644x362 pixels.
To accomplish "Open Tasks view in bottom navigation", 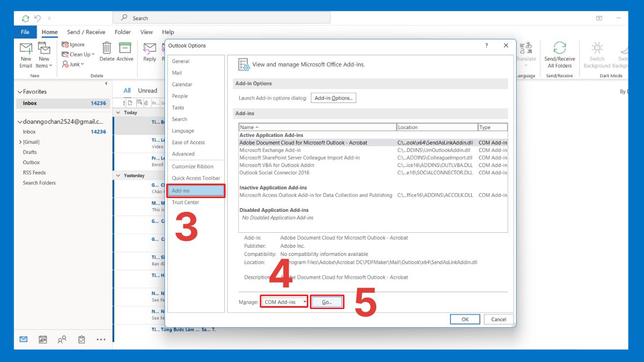I will tap(82, 339).
